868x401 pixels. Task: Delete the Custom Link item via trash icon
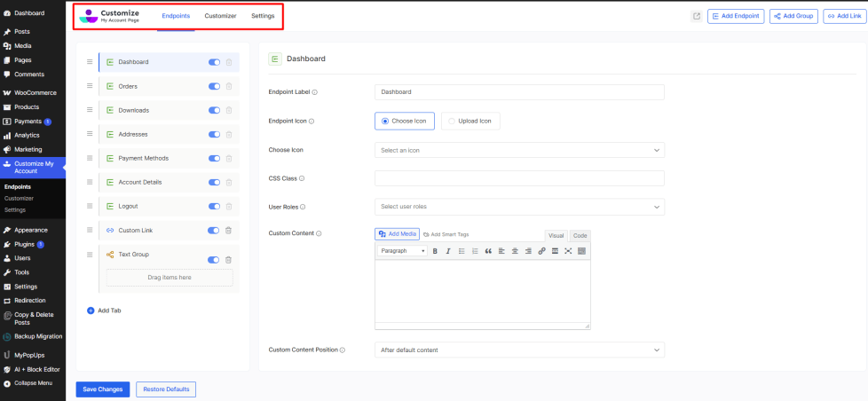click(228, 231)
